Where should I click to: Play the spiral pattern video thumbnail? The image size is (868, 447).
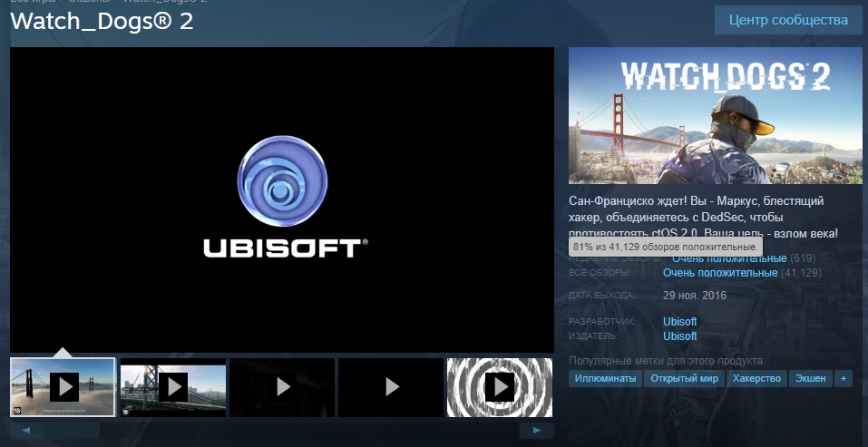pyautogui.click(x=500, y=387)
